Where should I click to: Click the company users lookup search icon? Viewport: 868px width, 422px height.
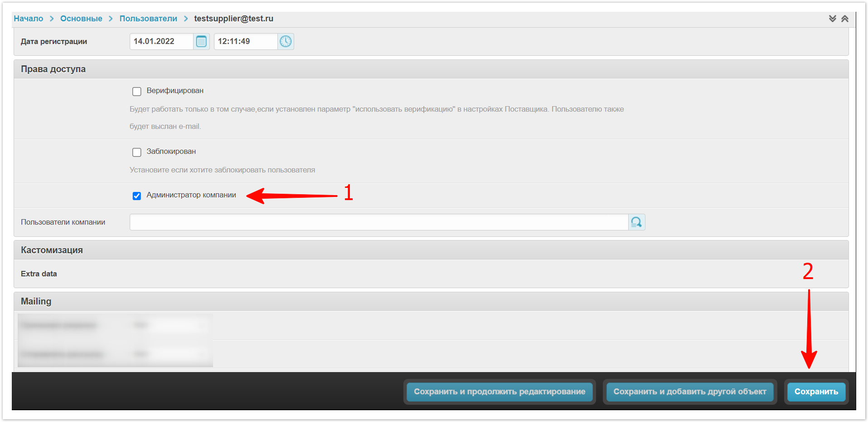636,222
